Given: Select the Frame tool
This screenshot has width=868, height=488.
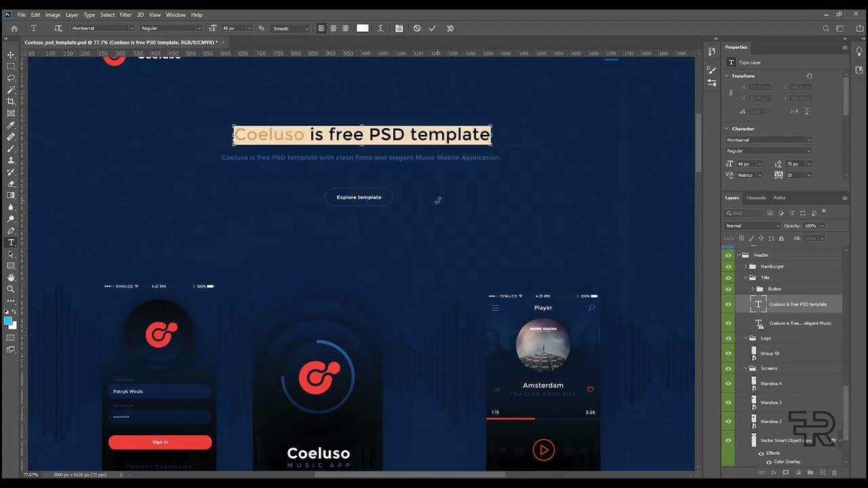Looking at the screenshot, I should tap(11, 113).
